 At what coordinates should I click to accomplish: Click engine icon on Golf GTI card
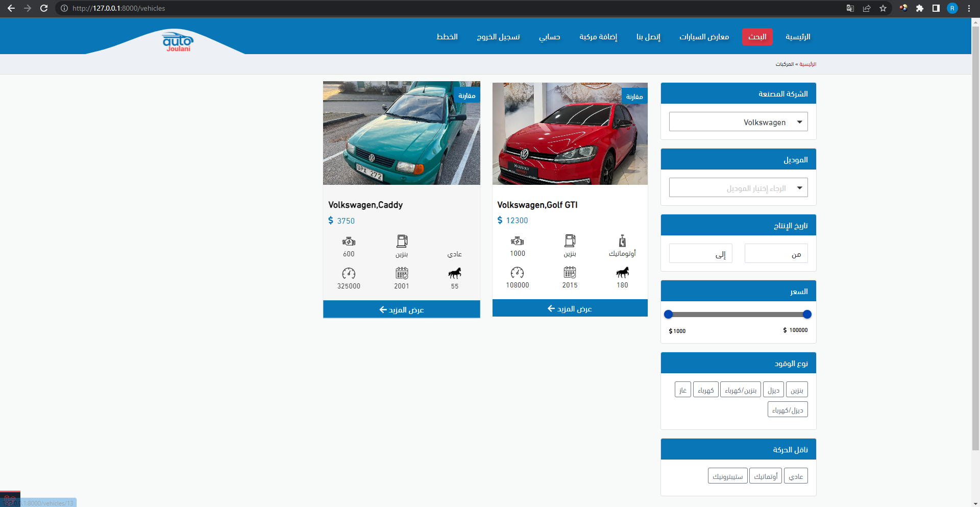(x=517, y=241)
